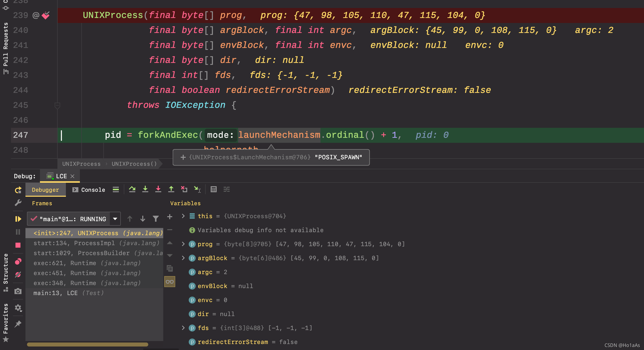Image resolution: width=644 pixels, height=350 pixels.
Task: Click the Frames horizontal scrollbar
Action: (x=88, y=345)
